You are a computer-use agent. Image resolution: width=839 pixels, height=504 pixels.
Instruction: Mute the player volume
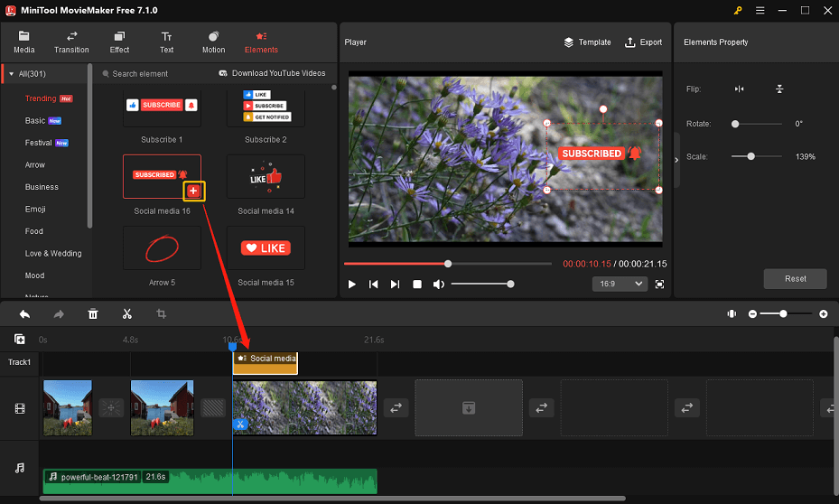coord(439,285)
